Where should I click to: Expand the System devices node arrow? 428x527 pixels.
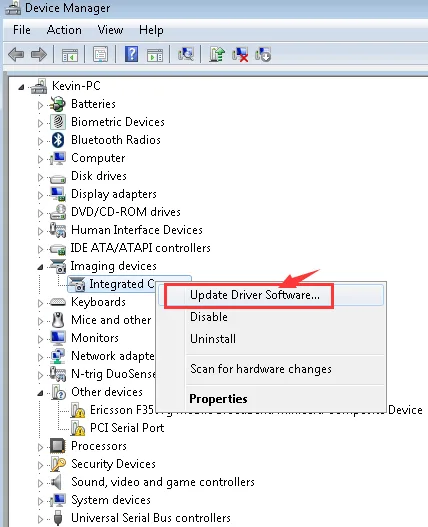click(x=40, y=501)
